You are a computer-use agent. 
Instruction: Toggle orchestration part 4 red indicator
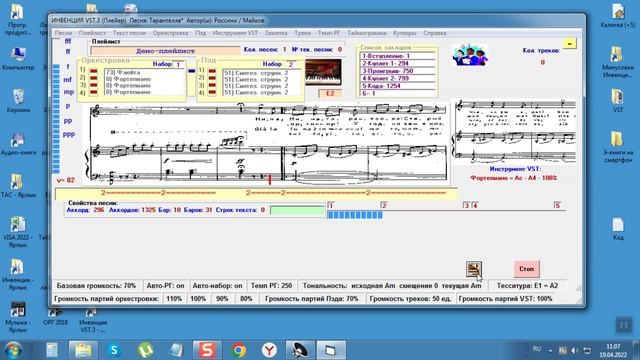(x=93, y=92)
